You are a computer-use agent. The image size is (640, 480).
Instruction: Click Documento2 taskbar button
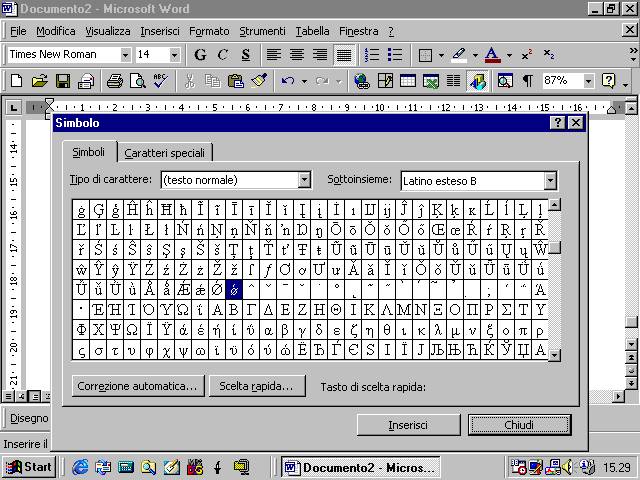(361, 467)
